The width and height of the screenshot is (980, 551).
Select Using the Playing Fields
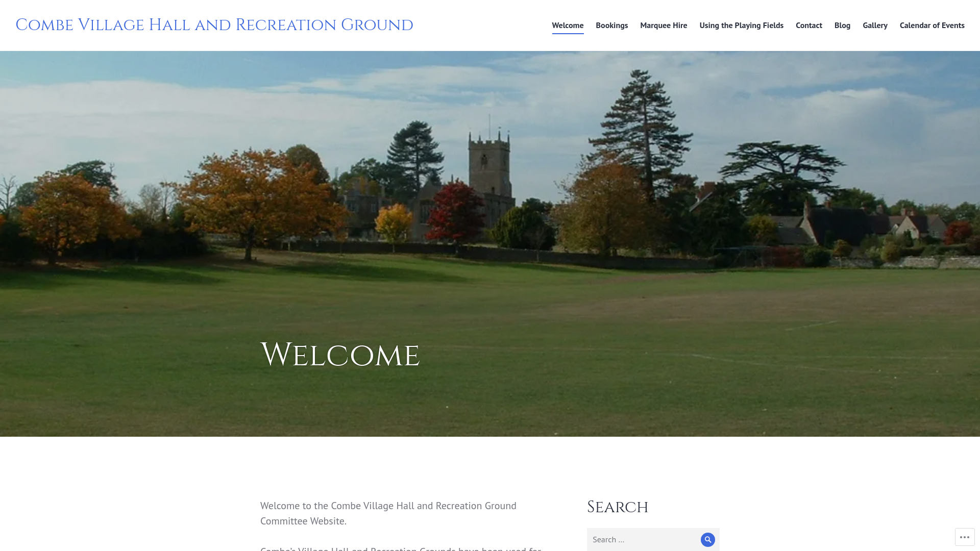pos(741,26)
